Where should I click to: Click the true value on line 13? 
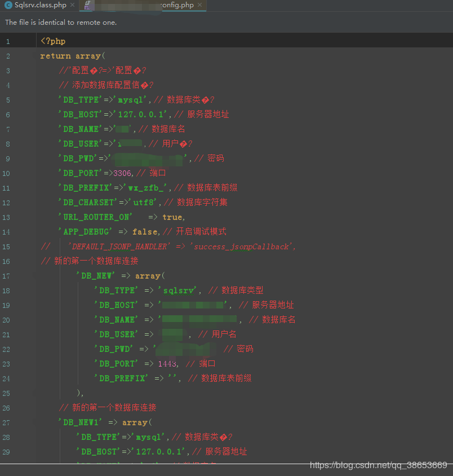coord(172,217)
